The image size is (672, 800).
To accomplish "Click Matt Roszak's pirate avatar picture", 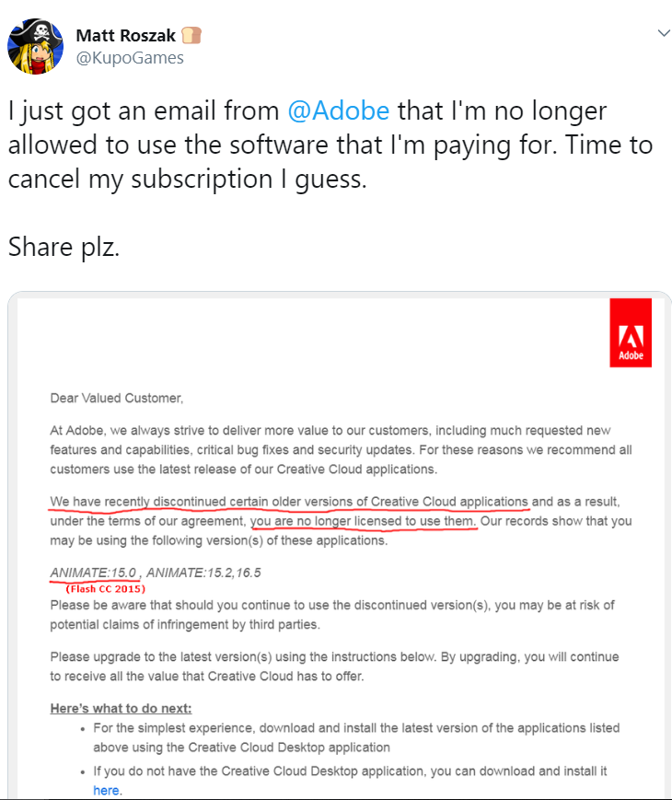I will coord(36,45).
